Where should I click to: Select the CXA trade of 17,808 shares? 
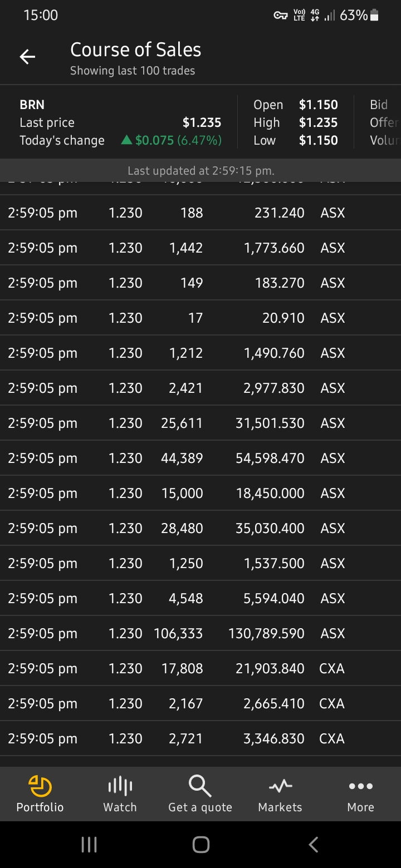coord(200,668)
